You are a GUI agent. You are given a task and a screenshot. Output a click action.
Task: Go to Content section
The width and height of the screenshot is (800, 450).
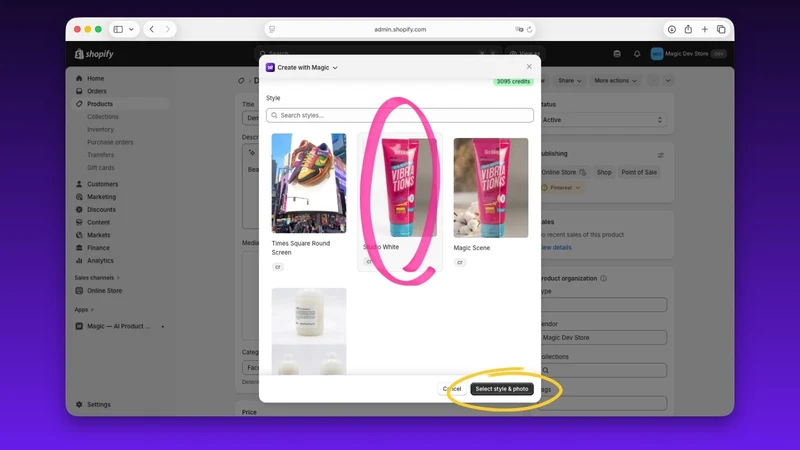click(x=98, y=222)
